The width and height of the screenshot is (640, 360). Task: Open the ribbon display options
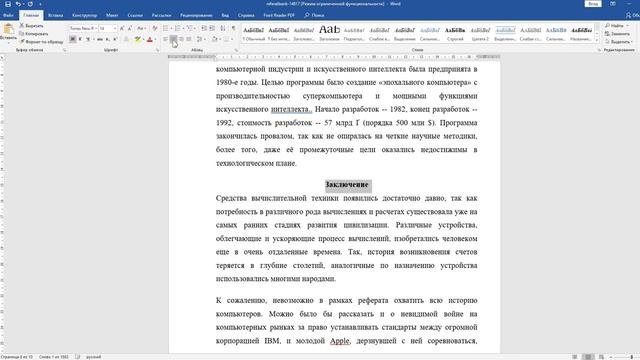coord(613,4)
